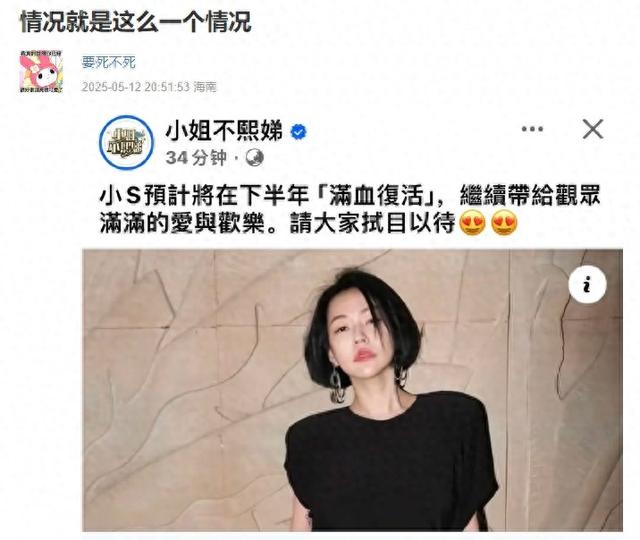
Task: Open the photo of the woman in black
Action: tap(353, 390)
